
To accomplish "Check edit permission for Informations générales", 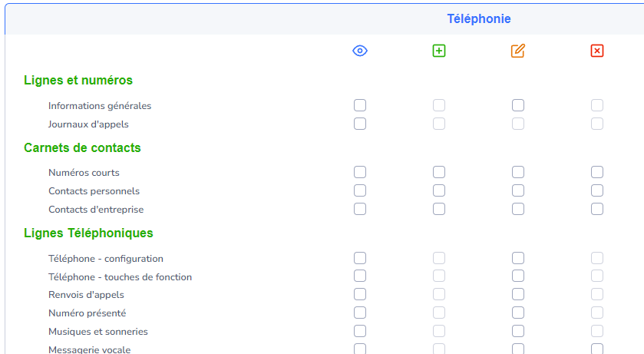I will (x=518, y=105).
